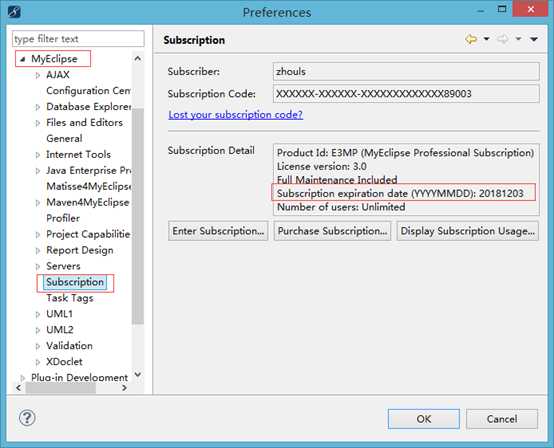Click the Subscription expiration date line
This screenshot has height=448, width=554.
point(400,194)
